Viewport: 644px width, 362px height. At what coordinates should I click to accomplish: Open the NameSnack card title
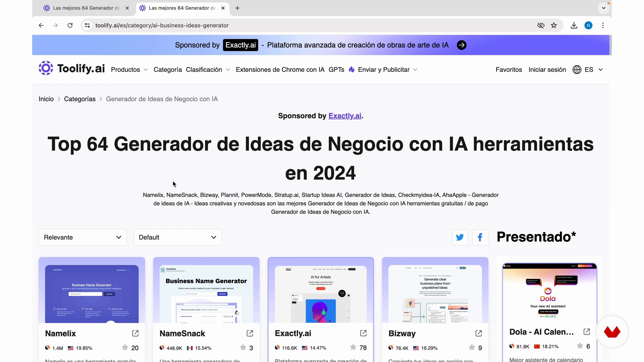click(182, 333)
